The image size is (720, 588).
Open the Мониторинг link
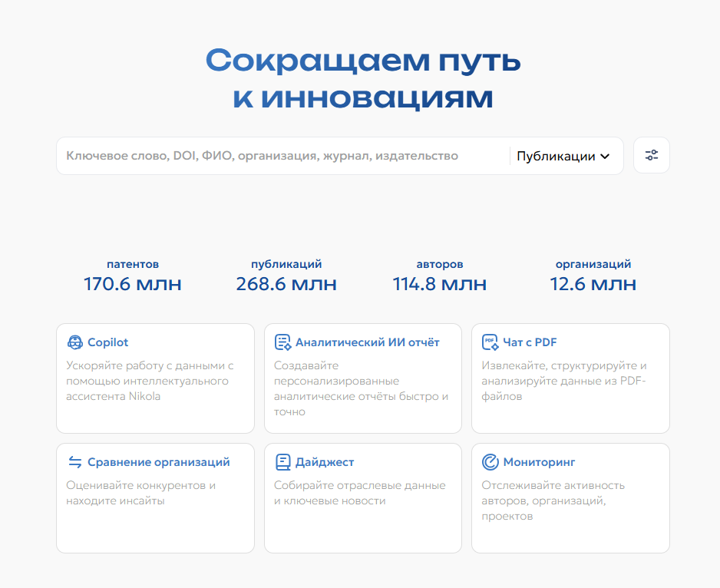pos(539,462)
